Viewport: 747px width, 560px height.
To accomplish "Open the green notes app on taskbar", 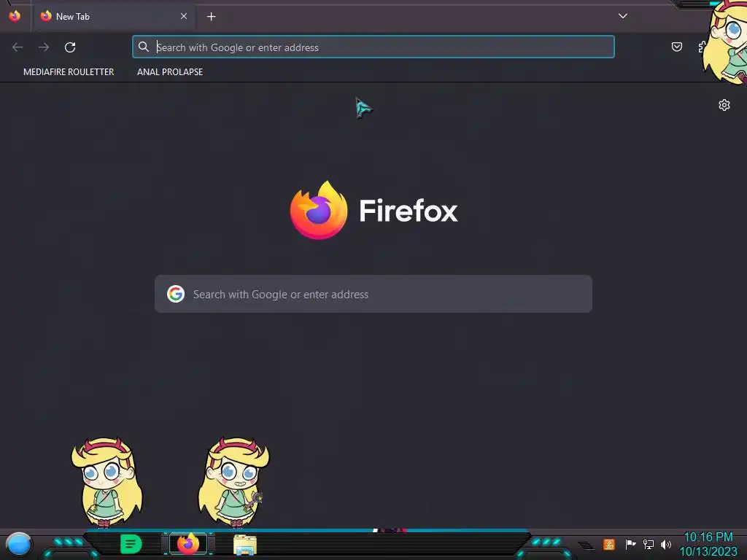I will [x=131, y=544].
